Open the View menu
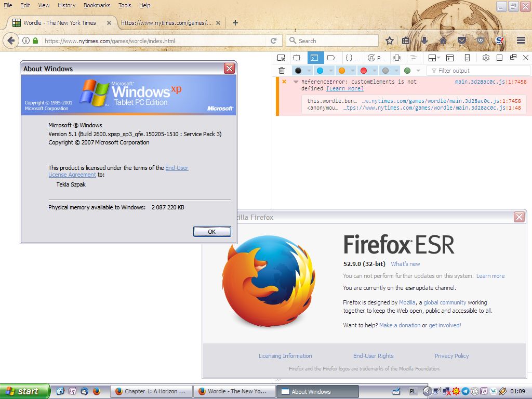 [x=44, y=5]
